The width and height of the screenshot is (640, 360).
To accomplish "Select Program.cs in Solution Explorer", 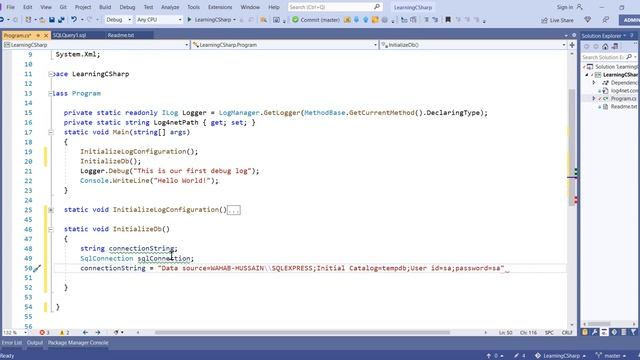I will [x=623, y=98].
